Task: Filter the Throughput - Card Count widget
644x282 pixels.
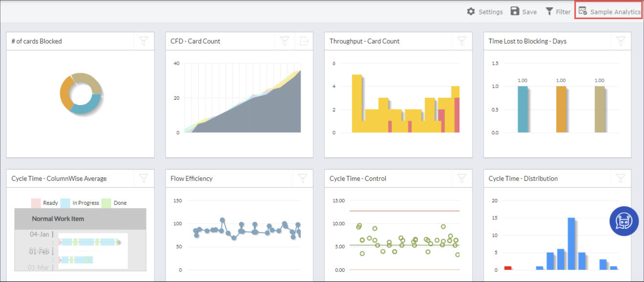Action: point(462,41)
